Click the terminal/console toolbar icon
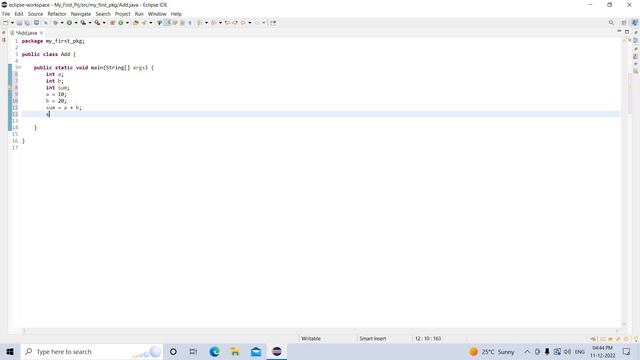 [36, 23]
